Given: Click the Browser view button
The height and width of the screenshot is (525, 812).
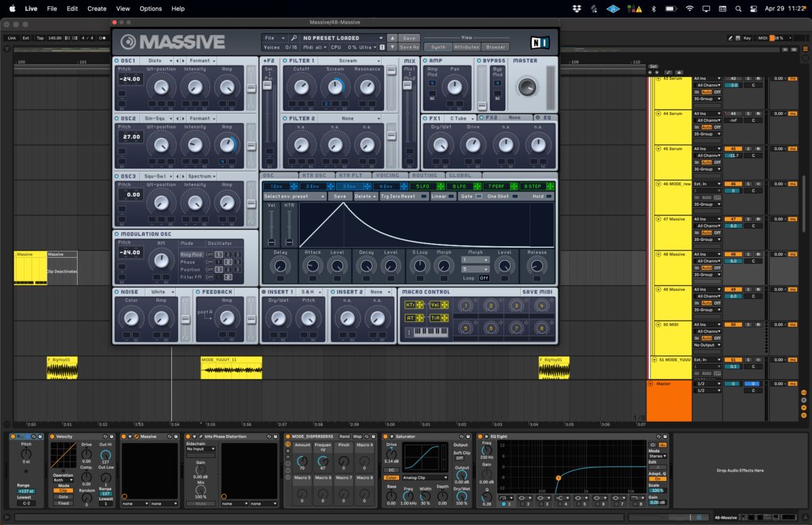Looking at the screenshot, I should (496, 47).
